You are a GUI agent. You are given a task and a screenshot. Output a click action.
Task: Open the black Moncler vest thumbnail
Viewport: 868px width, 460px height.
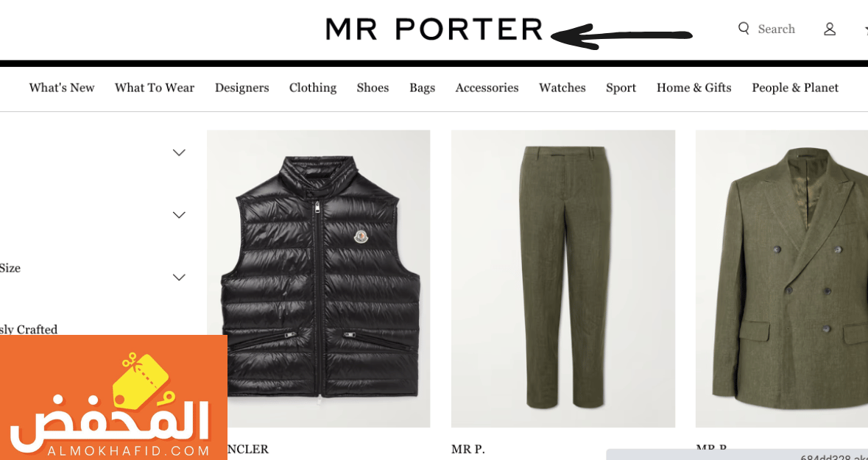click(x=318, y=278)
